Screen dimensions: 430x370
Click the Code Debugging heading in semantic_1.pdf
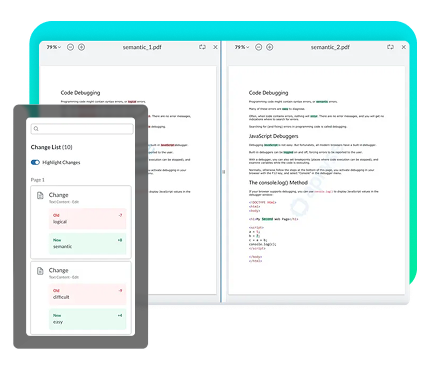point(80,93)
